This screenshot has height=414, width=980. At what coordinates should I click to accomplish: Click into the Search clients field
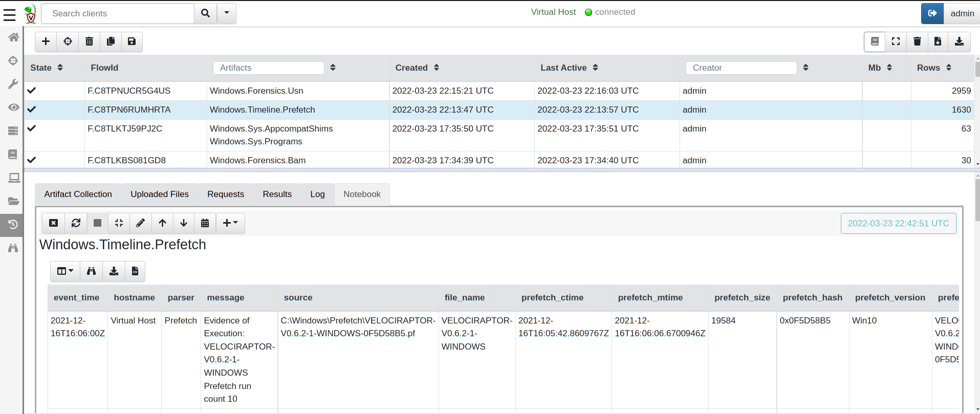118,14
